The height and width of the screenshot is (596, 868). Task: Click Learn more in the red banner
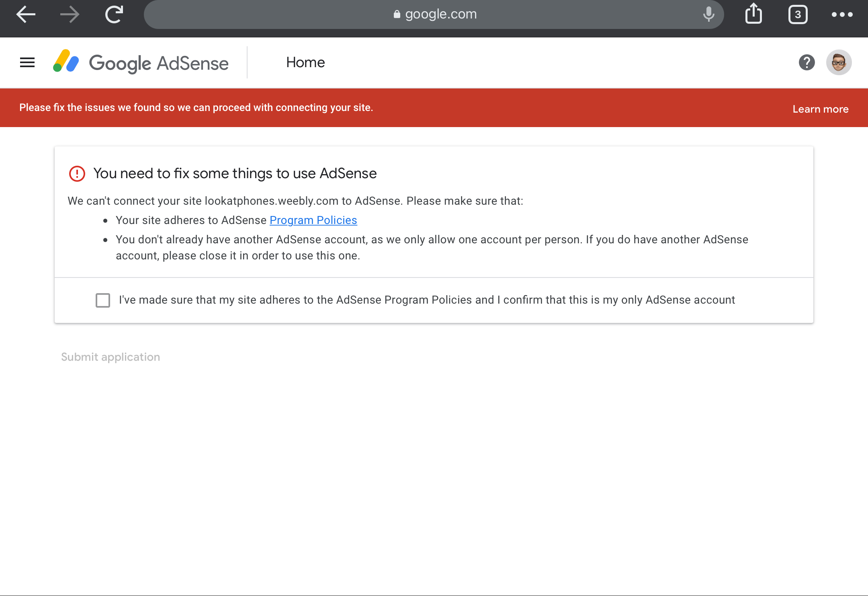[821, 109]
